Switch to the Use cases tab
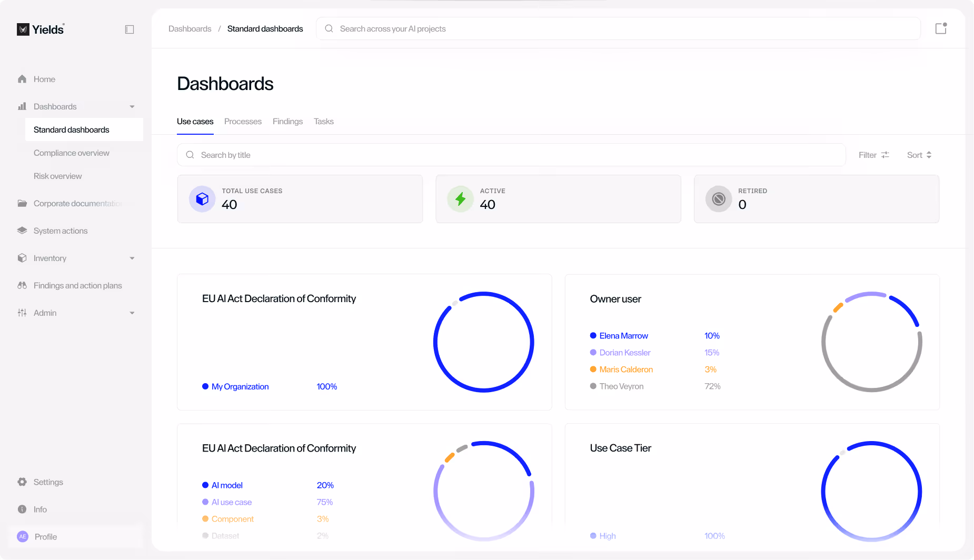The image size is (974, 560). point(195,122)
